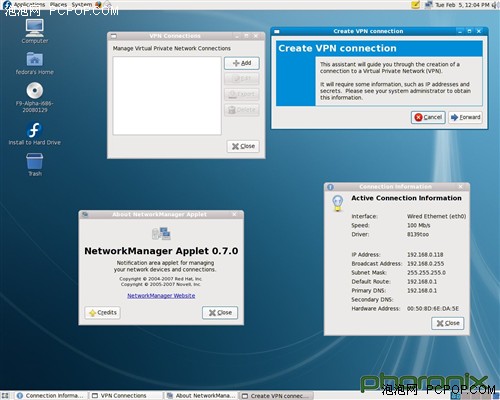Open NetworkManager Website link
This screenshot has height=400, width=500.
[161, 296]
